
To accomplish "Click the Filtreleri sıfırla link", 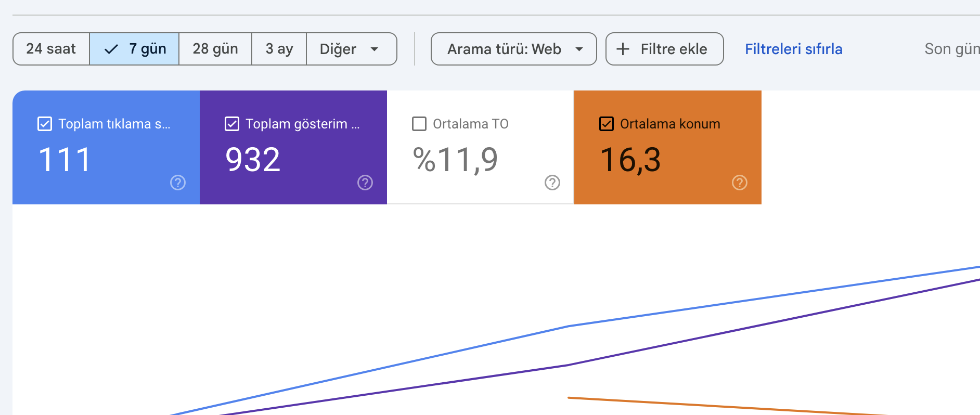I will (794, 49).
